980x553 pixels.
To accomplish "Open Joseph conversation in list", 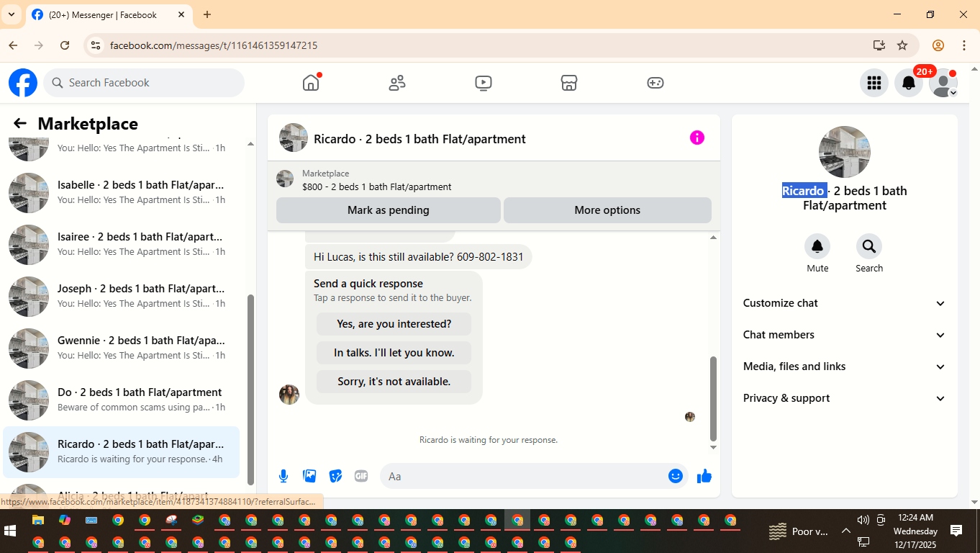I will click(x=122, y=297).
